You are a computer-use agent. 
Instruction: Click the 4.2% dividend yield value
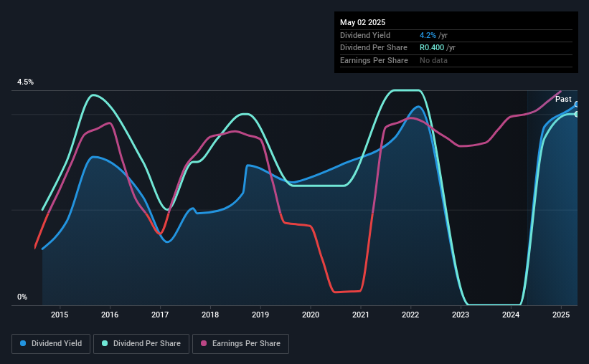pyautogui.click(x=428, y=35)
